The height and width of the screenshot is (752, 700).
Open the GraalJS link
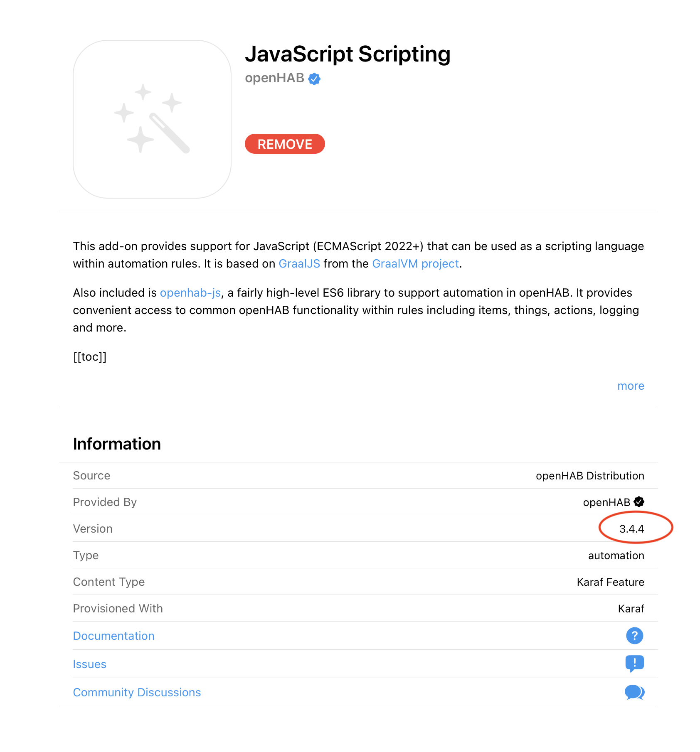click(299, 264)
